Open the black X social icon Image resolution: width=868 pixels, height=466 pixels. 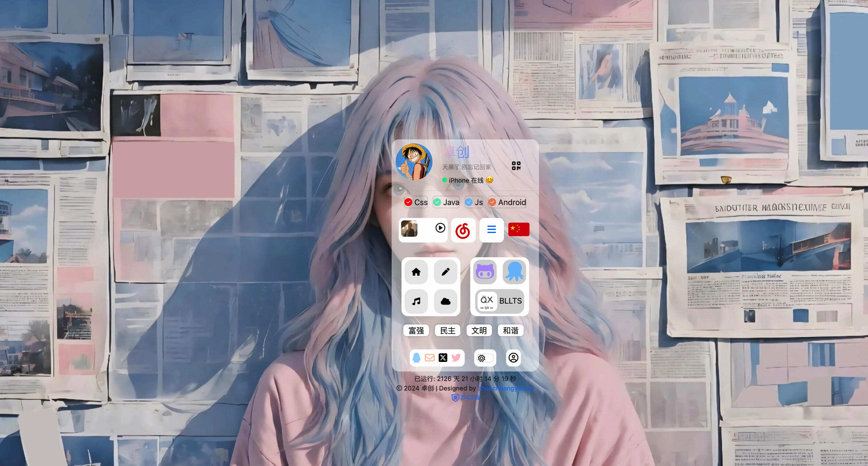443,358
